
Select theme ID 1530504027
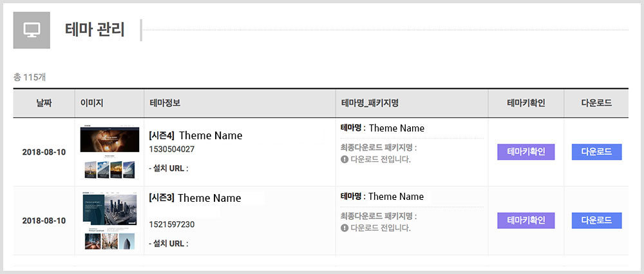pos(171,150)
